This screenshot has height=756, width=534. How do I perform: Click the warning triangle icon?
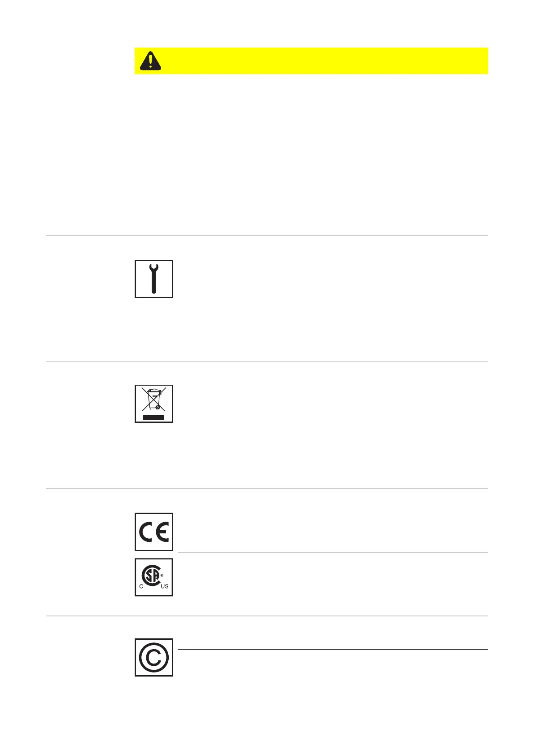pos(150,61)
